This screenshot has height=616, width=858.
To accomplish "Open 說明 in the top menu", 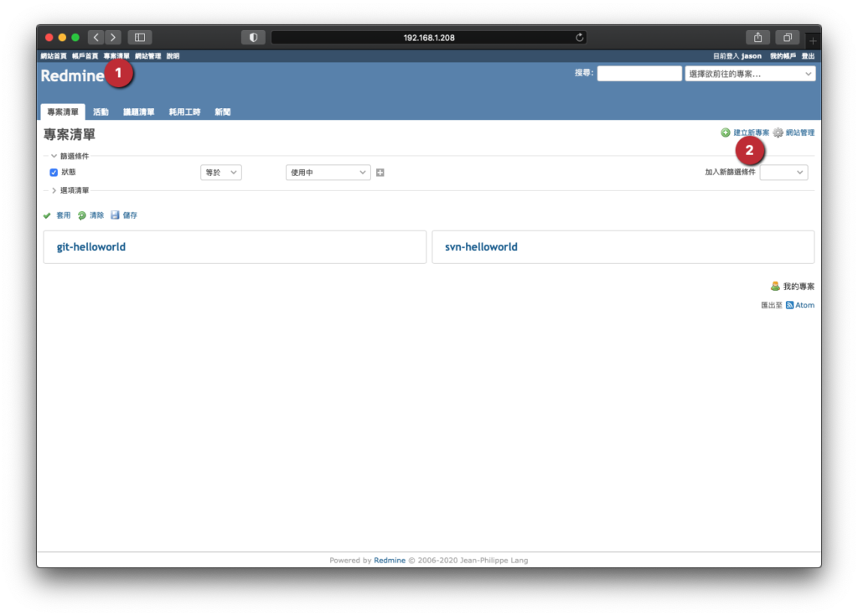I will 173,56.
